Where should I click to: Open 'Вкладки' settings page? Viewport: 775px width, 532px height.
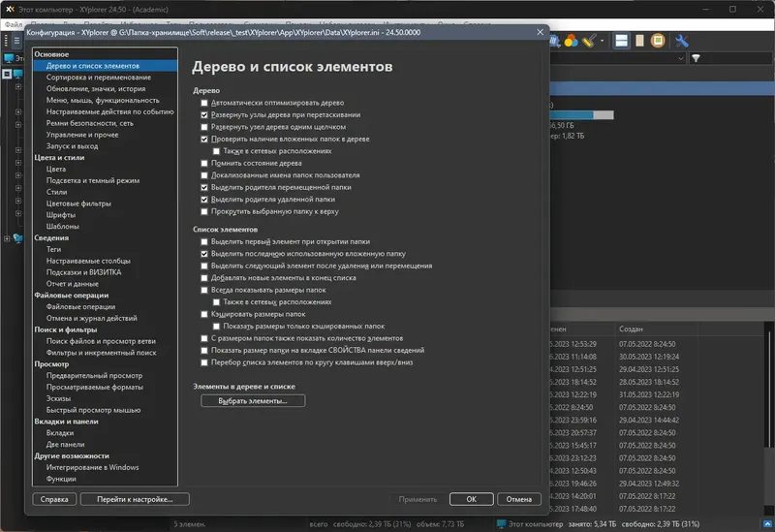coord(60,432)
